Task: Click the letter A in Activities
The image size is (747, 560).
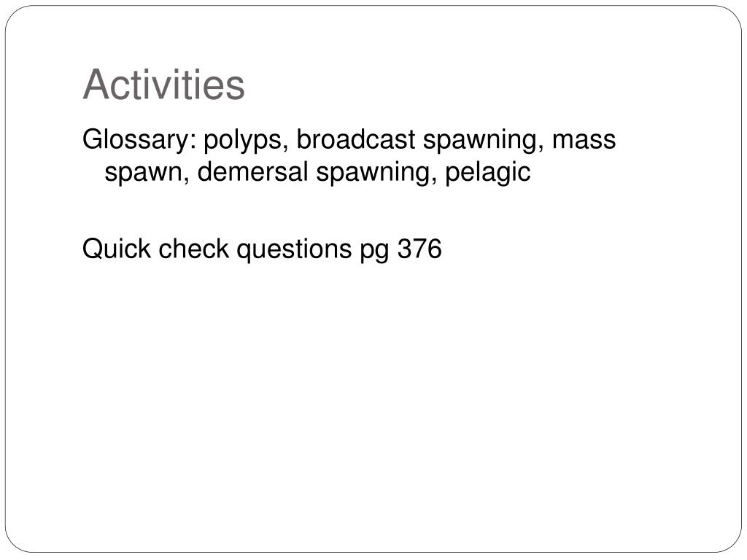Action: point(98,84)
